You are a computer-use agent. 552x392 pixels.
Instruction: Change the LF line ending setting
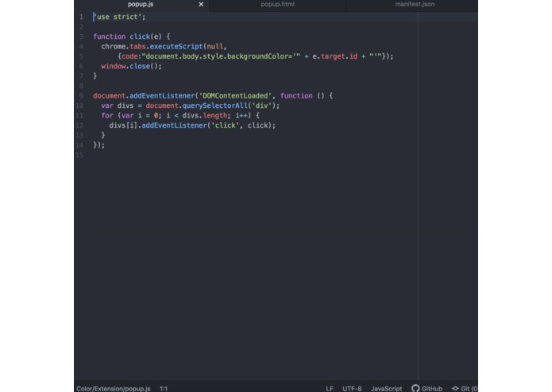(x=329, y=389)
